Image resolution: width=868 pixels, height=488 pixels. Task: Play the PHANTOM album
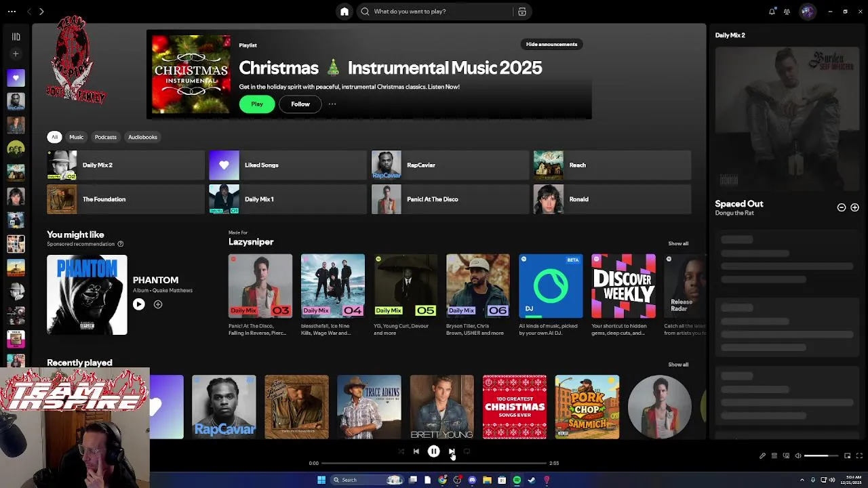pos(138,305)
